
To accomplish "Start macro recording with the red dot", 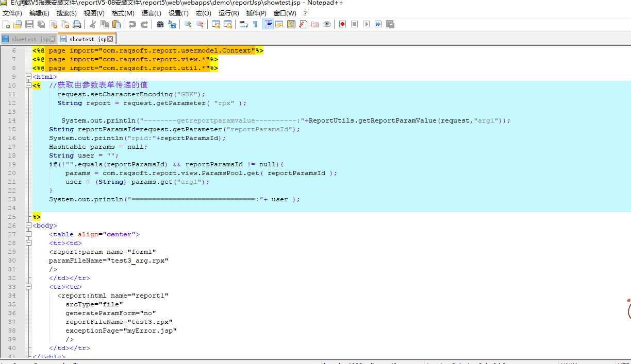I will (x=342, y=24).
